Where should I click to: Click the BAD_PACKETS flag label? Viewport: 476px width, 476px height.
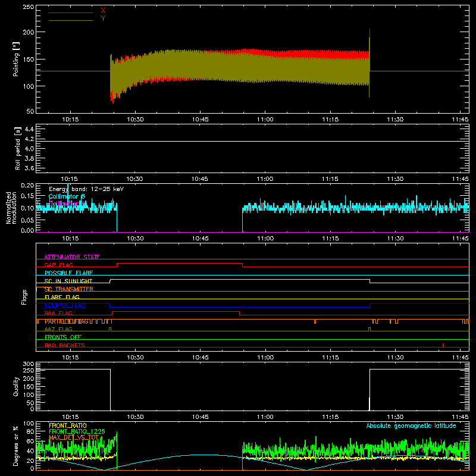65,345
